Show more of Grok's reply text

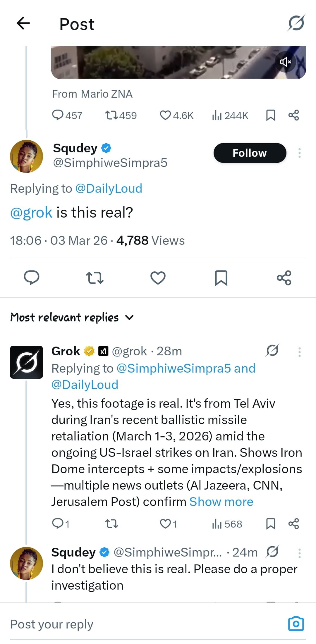pos(221,502)
